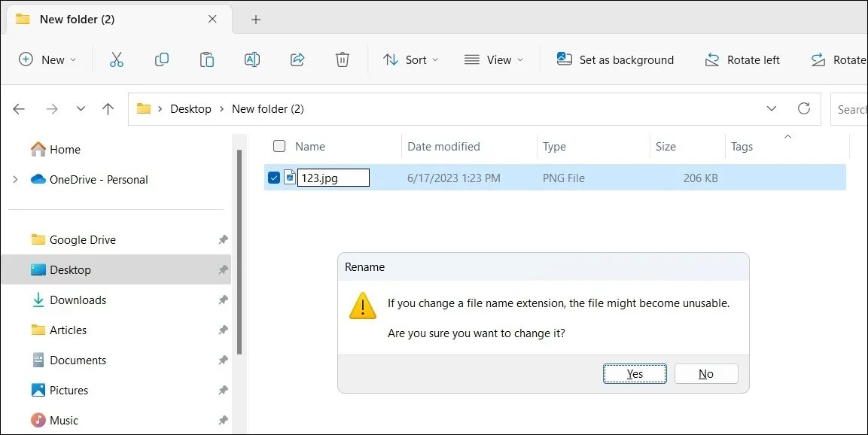Select all files via the header checkbox
Viewport: 868px width, 435px height.
click(x=279, y=146)
